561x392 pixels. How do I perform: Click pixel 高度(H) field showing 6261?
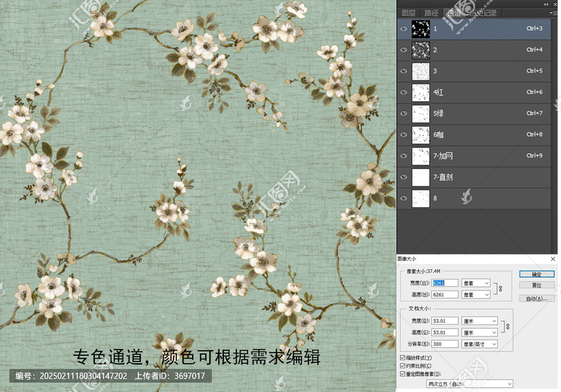click(x=444, y=294)
